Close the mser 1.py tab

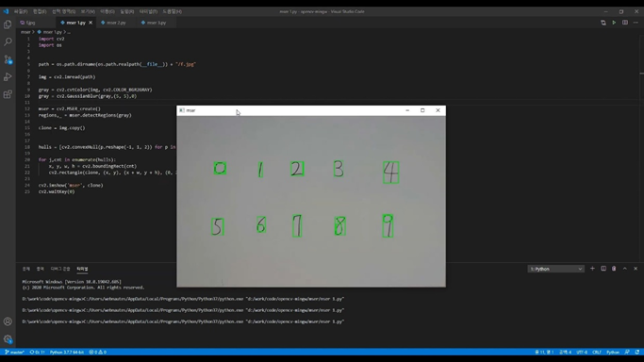point(91,23)
